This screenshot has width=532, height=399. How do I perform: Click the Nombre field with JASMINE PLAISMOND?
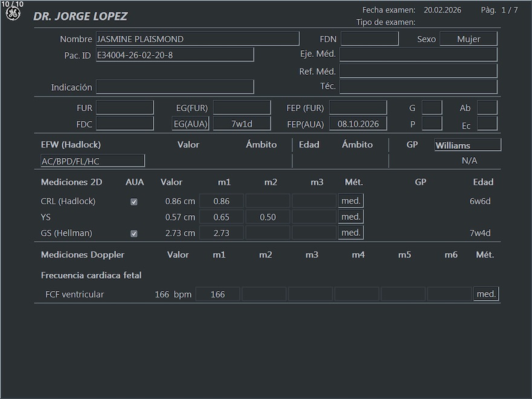point(197,39)
